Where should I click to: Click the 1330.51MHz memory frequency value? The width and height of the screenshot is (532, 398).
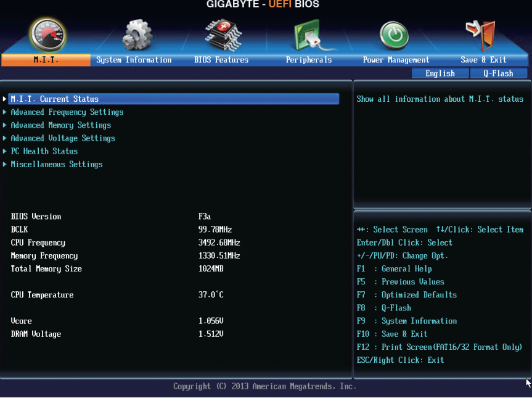tap(219, 255)
